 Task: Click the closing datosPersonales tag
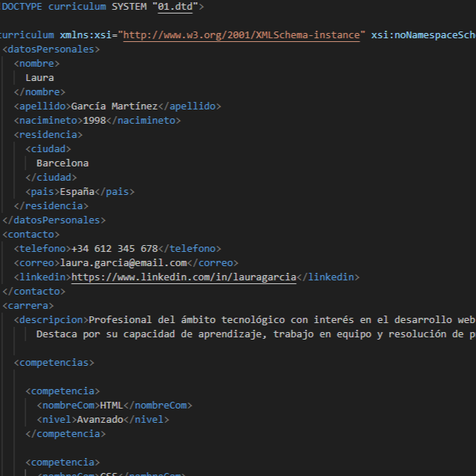pyautogui.click(x=54, y=220)
